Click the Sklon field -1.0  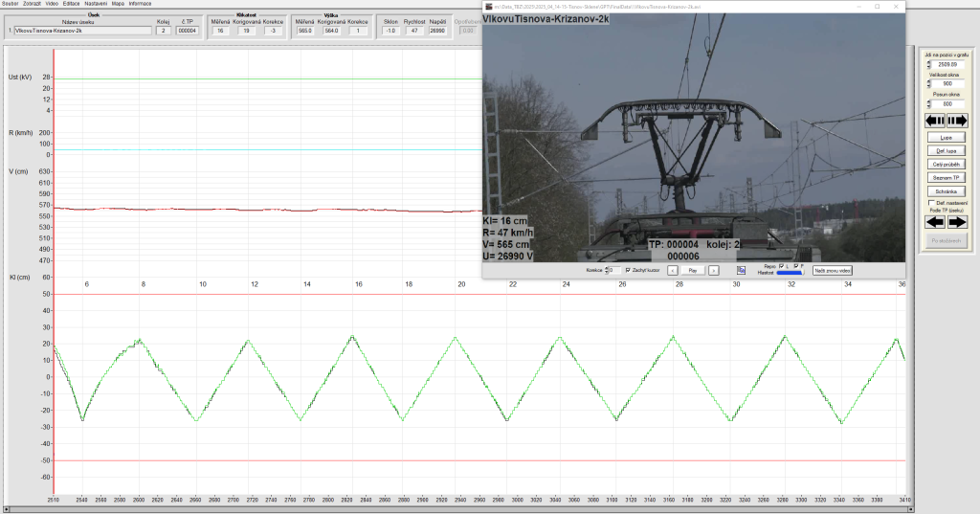pyautogui.click(x=390, y=31)
